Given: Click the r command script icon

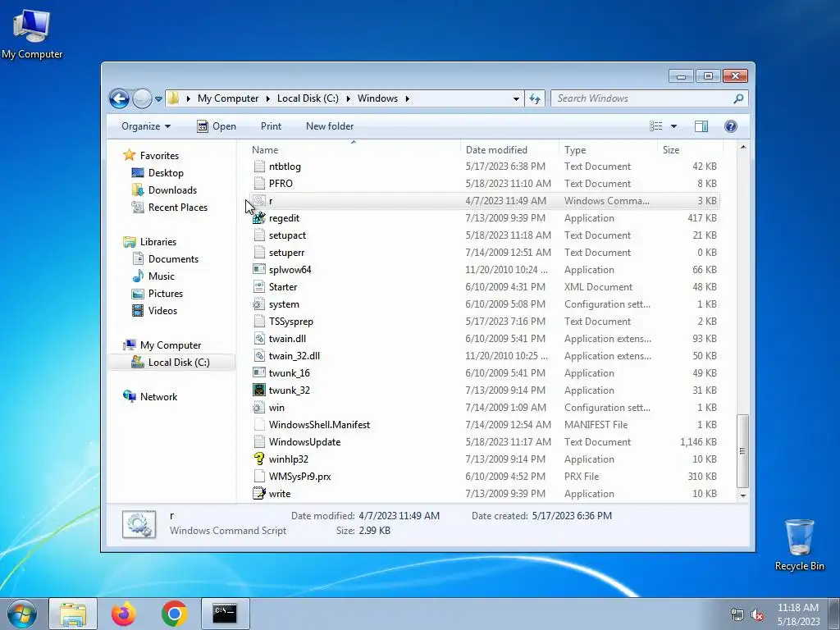Looking at the screenshot, I should pyautogui.click(x=259, y=201).
